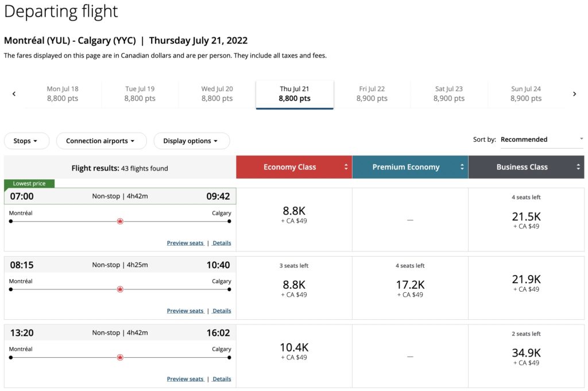The width and height of the screenshot is (588, 391).
Task: Sort by Premium Economy column arrows
Action: [x=462, y=167]
